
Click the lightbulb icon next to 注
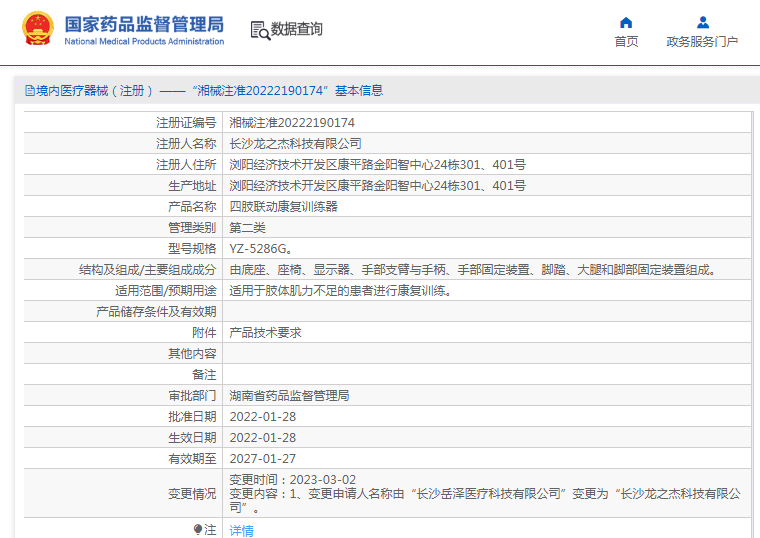click(x=197, y=529)
